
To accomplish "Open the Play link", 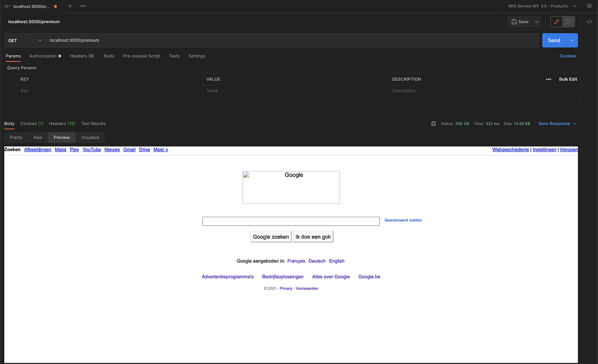I will [74, 150].
